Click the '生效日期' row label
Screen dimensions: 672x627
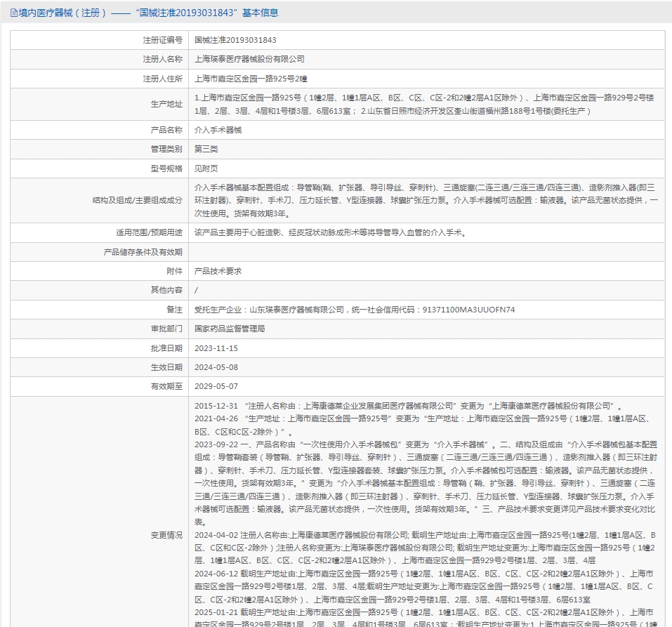pyautogui.click(x=166, y=367)
